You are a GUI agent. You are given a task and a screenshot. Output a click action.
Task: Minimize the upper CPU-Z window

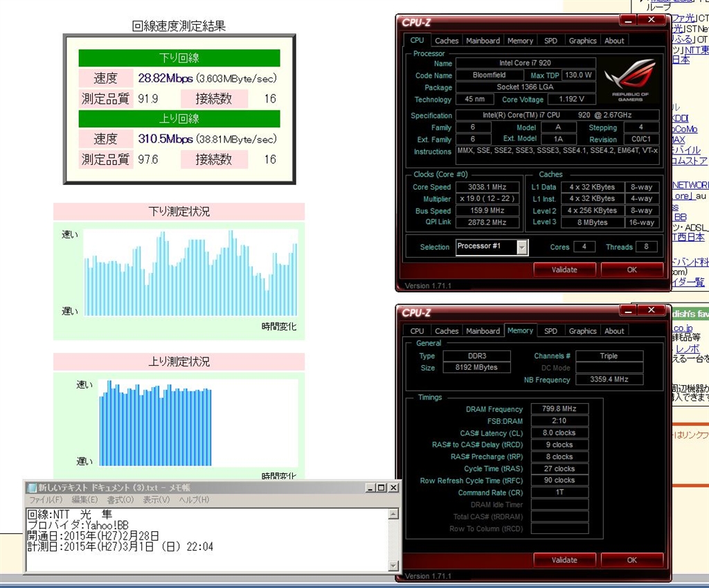click(x=627, y=19)
